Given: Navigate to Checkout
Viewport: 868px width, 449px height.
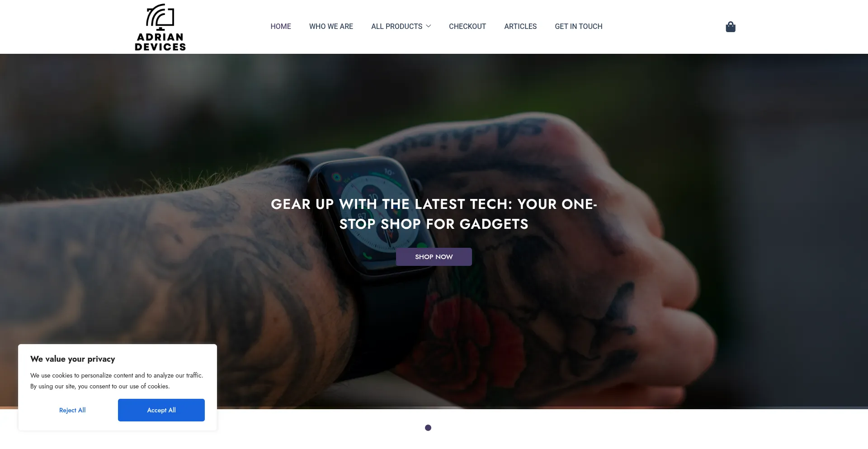Looking at the screenshot, I should click(467, 27).
